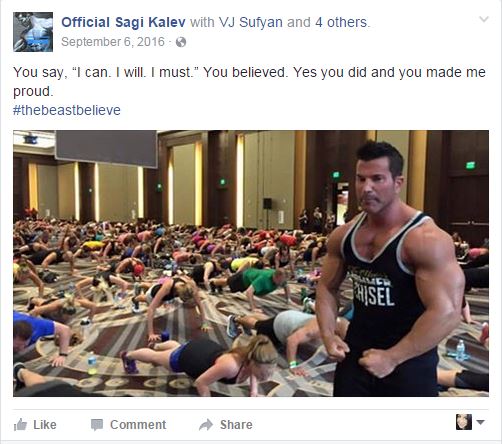The image size is (502, 444).
Task: Open the September 6, 2016 timestamp link
Action: pos(113,42)
